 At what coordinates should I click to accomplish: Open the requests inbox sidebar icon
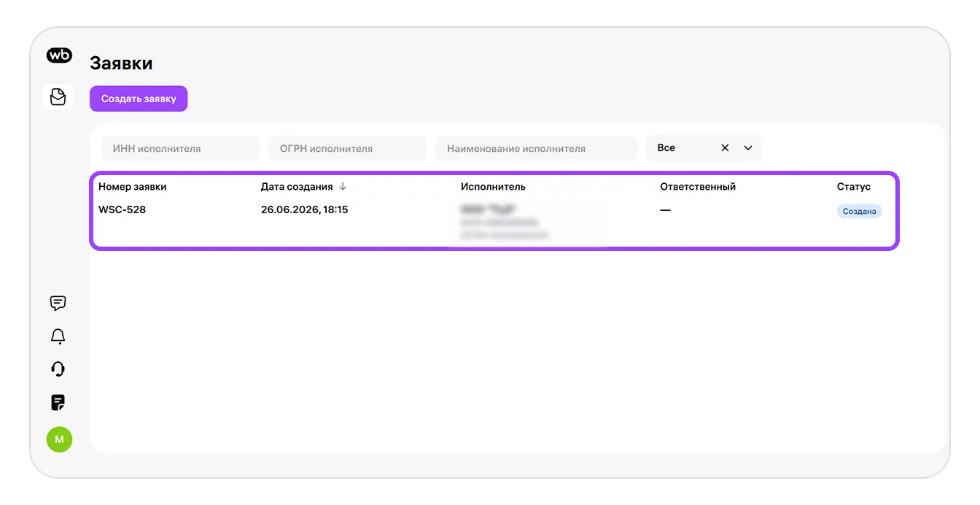pyautogui.click(x=58, y=96)
